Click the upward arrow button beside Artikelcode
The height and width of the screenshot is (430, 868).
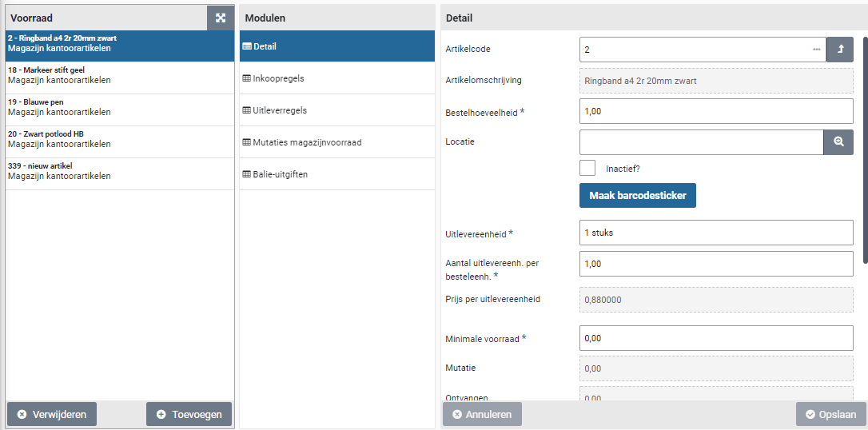pos(839,50)
